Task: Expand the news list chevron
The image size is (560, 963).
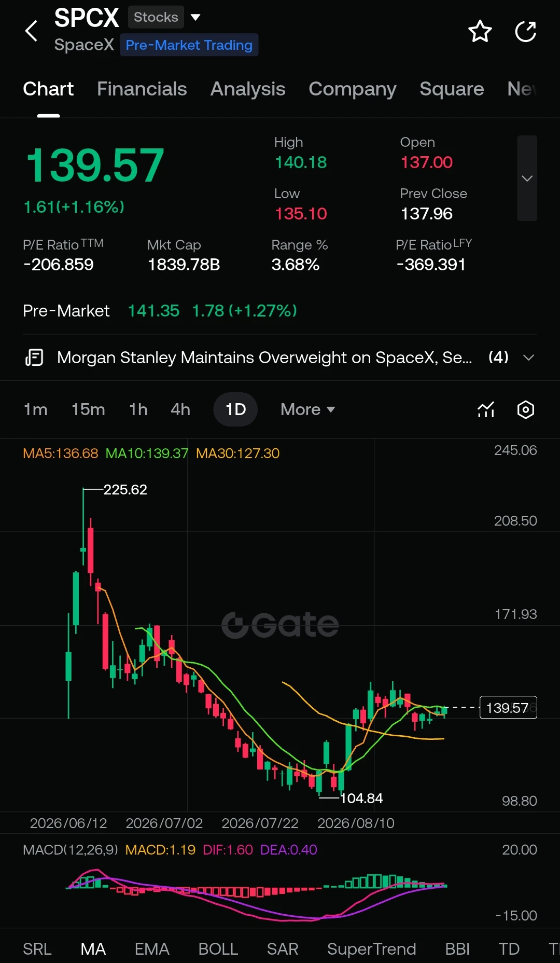Action: 528,357
